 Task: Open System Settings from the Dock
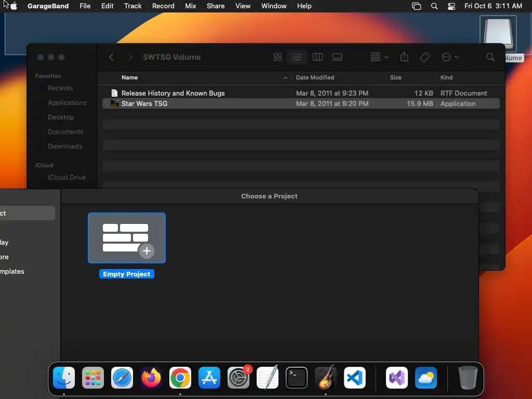click(x=238, y=378)
